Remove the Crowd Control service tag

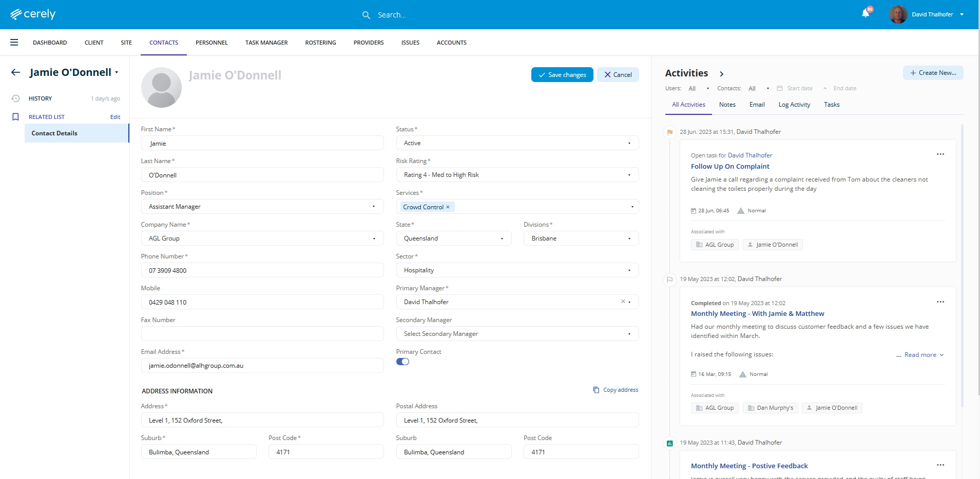(448, 207)
